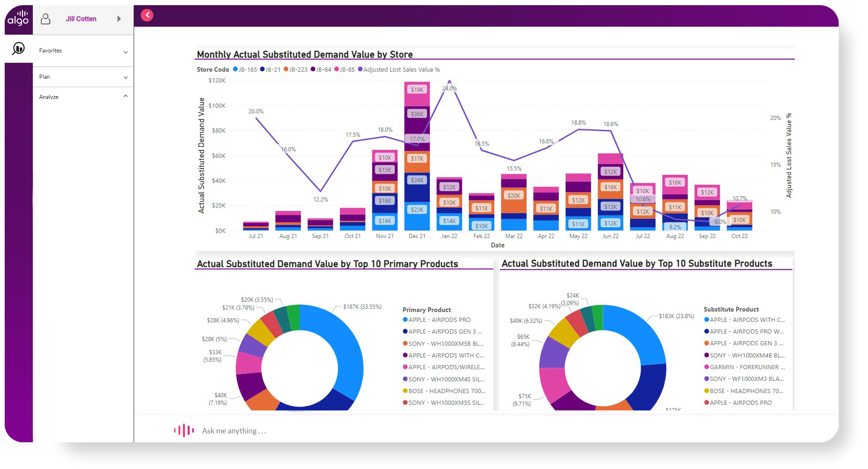
Task: Select JB-223 legend swatch
Action: tap(286, 69)
